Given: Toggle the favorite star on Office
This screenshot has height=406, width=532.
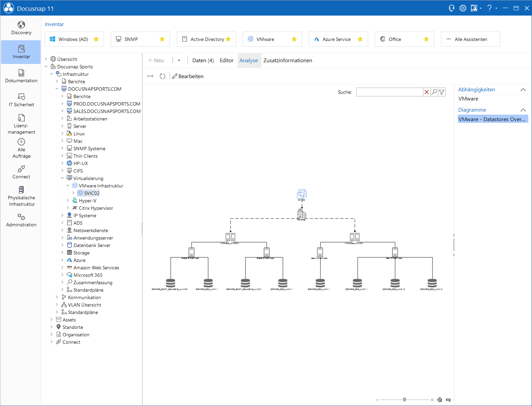Looking at the screenshot, I should click(426, 39).
